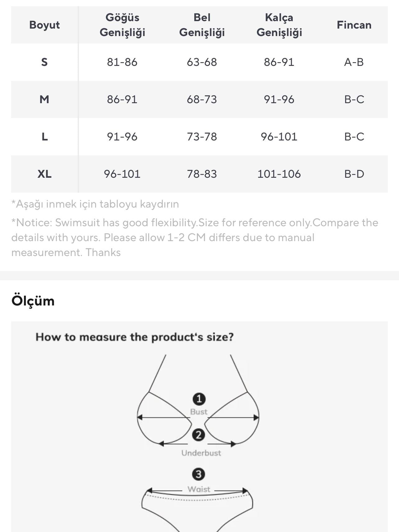The height and width of the screenshot is (532, 399).
Task: Select the Fincan column header
Action: point(354,25)
